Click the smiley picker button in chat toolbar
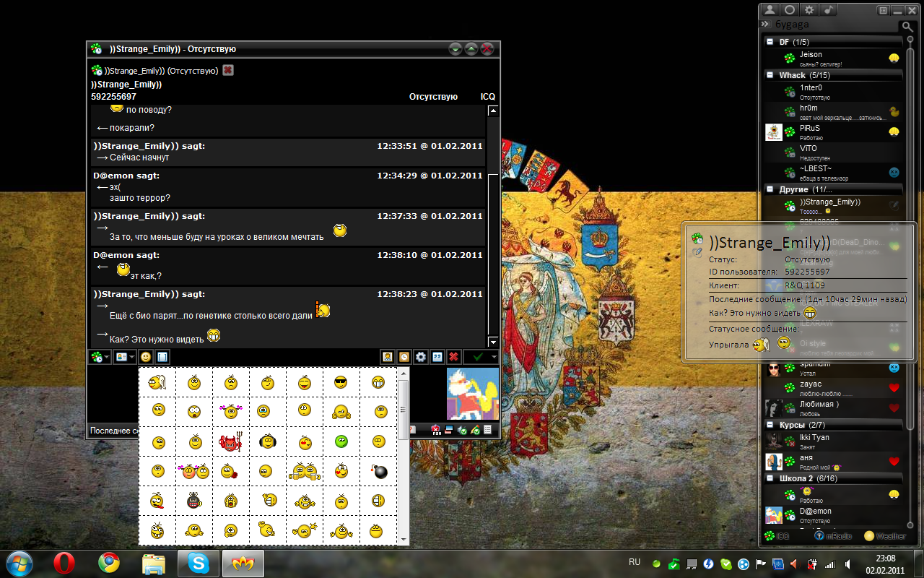The height and width of the screenshot is (578, 924). click(x=146, y=357)
